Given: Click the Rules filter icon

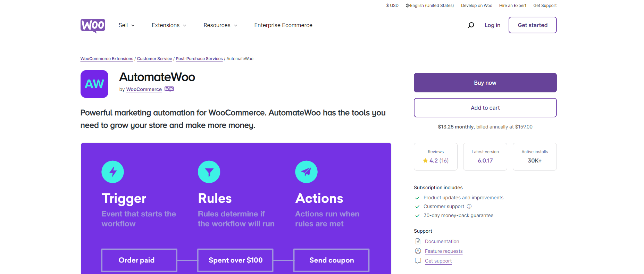Looking at the screenshot, I should click(209, 172).
